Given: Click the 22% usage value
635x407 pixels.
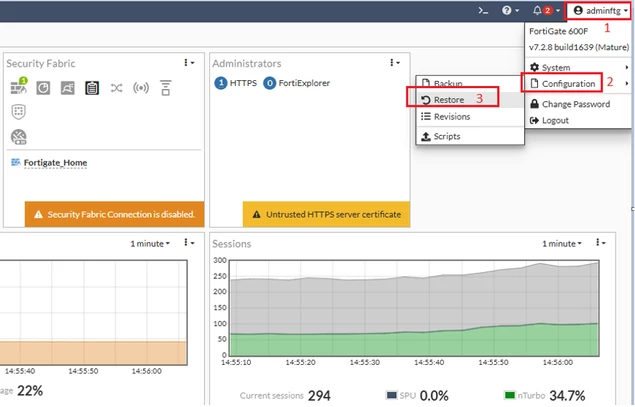Looking at the screenshot, I should [30, 391].
